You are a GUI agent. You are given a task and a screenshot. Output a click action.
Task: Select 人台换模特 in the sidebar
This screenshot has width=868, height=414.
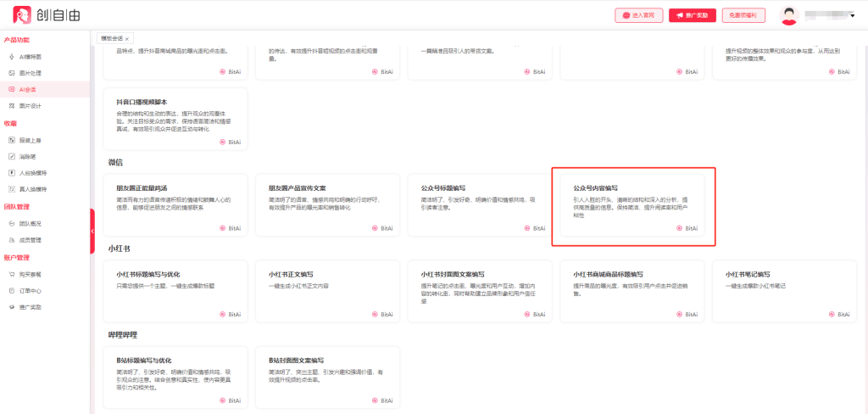pyautogui.click(x=32, y=172)
